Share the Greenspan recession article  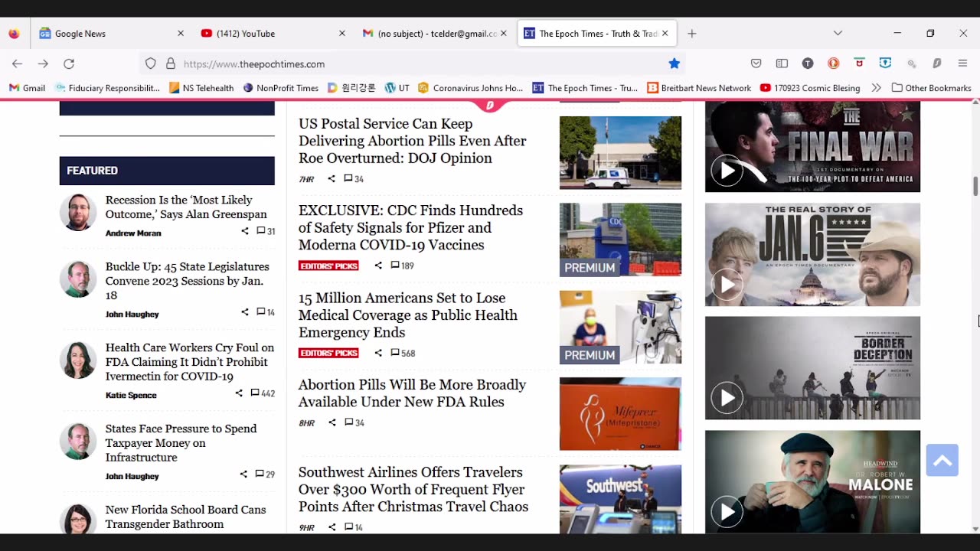click(x=245, y=231)
